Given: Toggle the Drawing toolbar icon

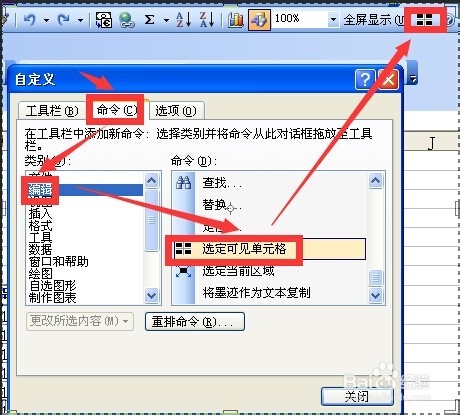Looking at the screenshot, I should pos(259,20).
